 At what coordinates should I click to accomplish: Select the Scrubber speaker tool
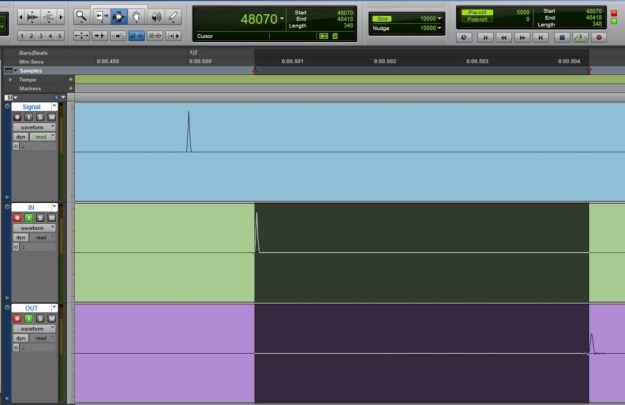[156, 16]
